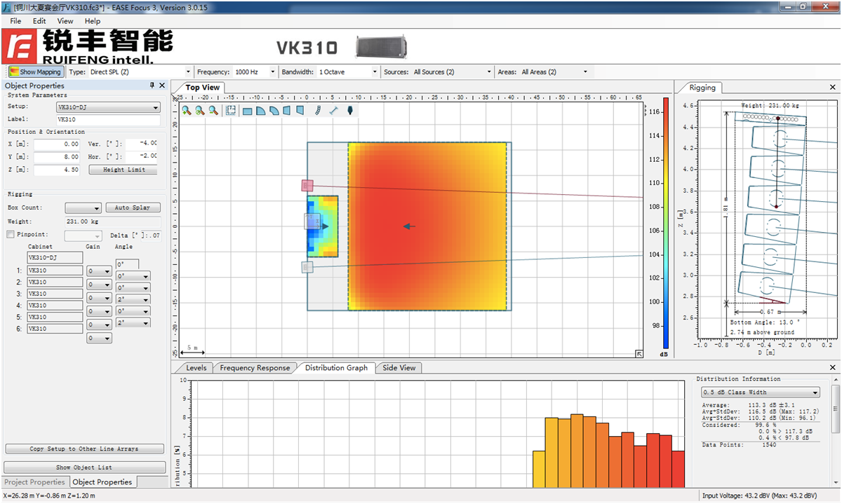Switch to the Frequency Response tab
The width and height of the screenshot is (842, 504).
(254, 368)
